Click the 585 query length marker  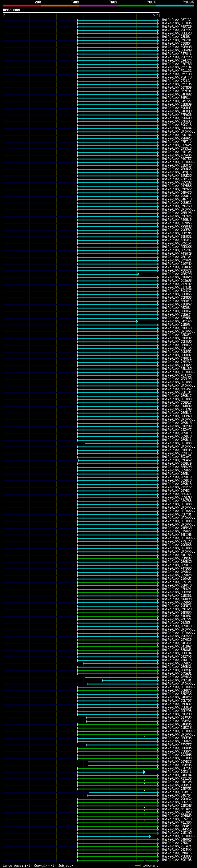click(x=155, y=15)
